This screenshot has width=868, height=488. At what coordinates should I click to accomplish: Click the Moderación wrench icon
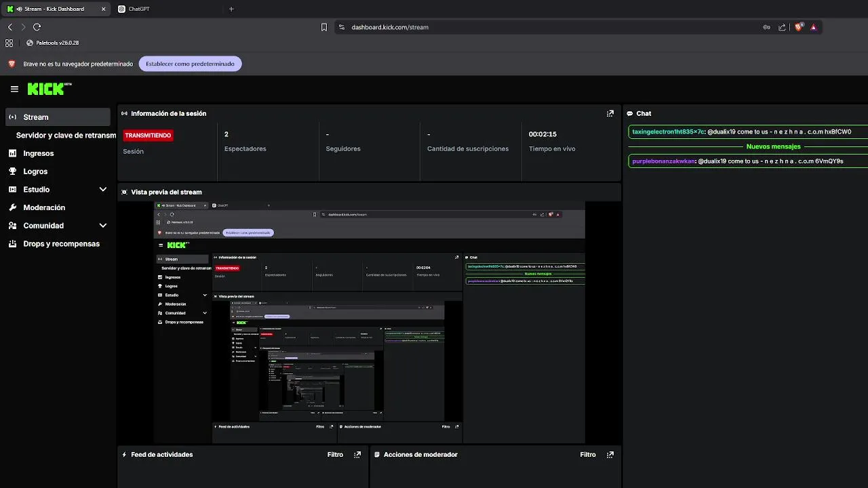click(12, 207)
